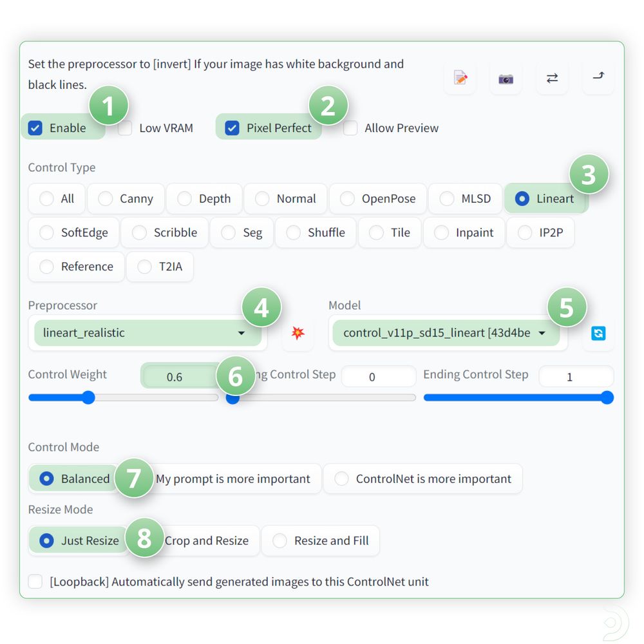Check the Loopback option

pyautogui.click(x=35, y=581)
